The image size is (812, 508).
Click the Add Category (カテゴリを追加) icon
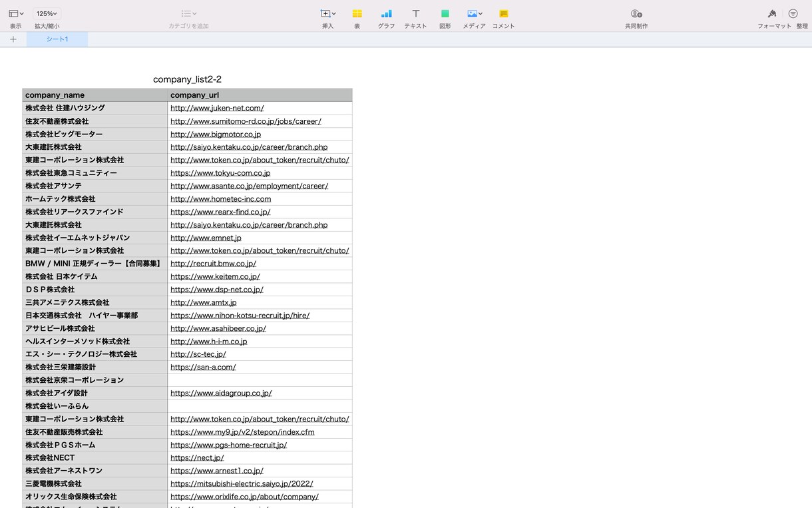click(x=188, y=13)
